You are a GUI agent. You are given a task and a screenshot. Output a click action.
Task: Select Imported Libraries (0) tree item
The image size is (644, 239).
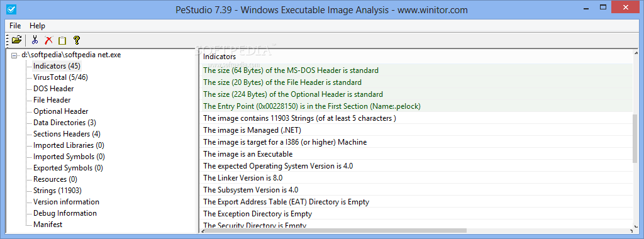[69, 145]
